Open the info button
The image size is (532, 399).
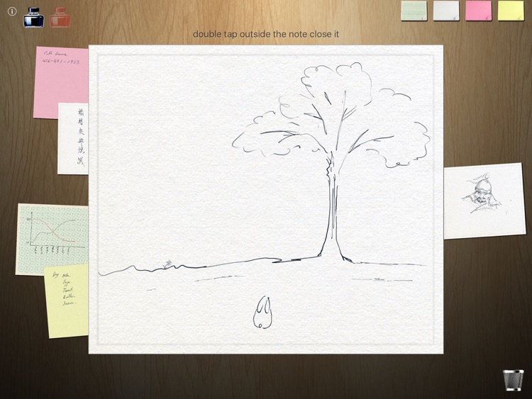[12, 11]
